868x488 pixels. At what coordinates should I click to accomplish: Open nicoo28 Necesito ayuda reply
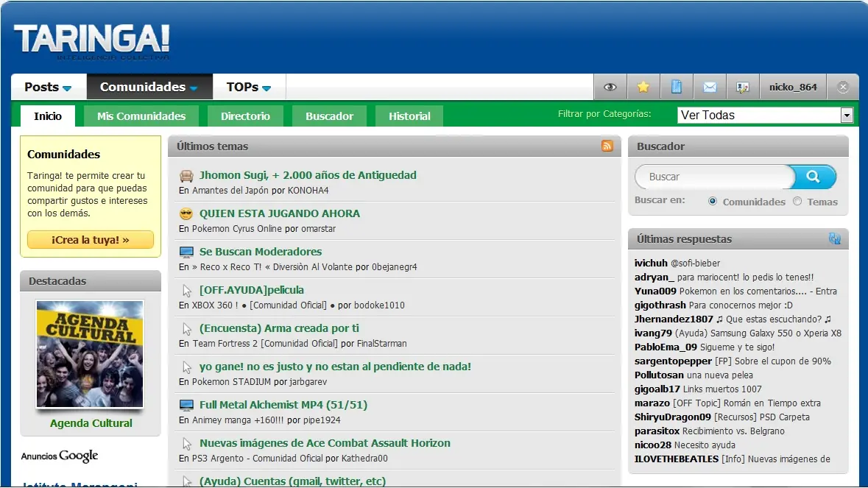[685, 445]
